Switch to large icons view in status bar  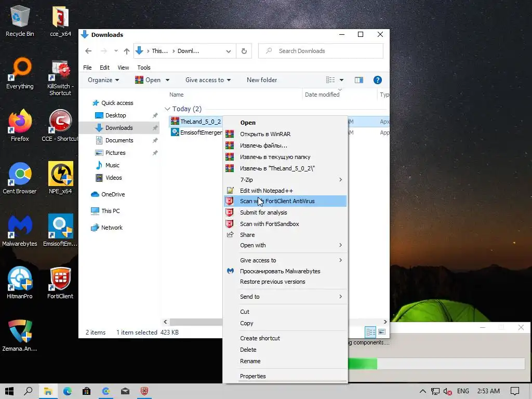click(382, 332)
